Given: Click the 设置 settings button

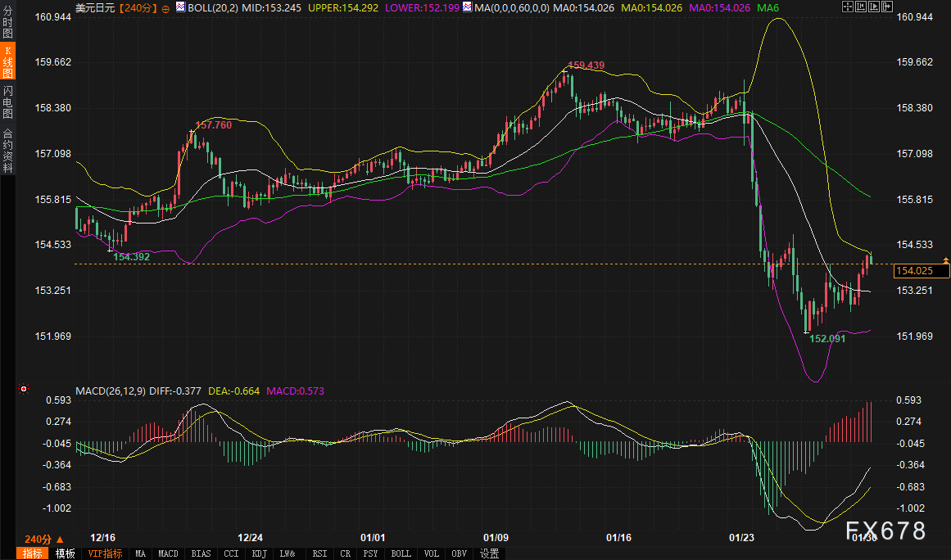Looking at the screenshot, I should (x=489, y=553).
